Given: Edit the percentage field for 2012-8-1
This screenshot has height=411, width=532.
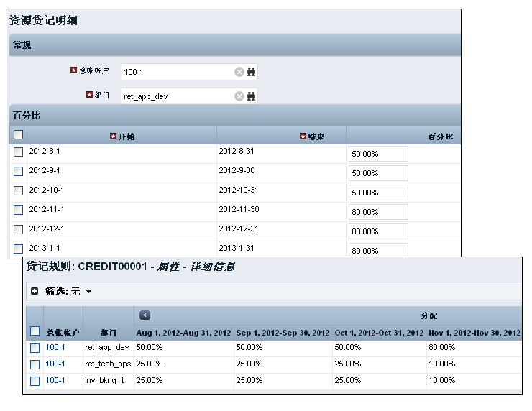Looking at the screenshot, I should 378,154.
